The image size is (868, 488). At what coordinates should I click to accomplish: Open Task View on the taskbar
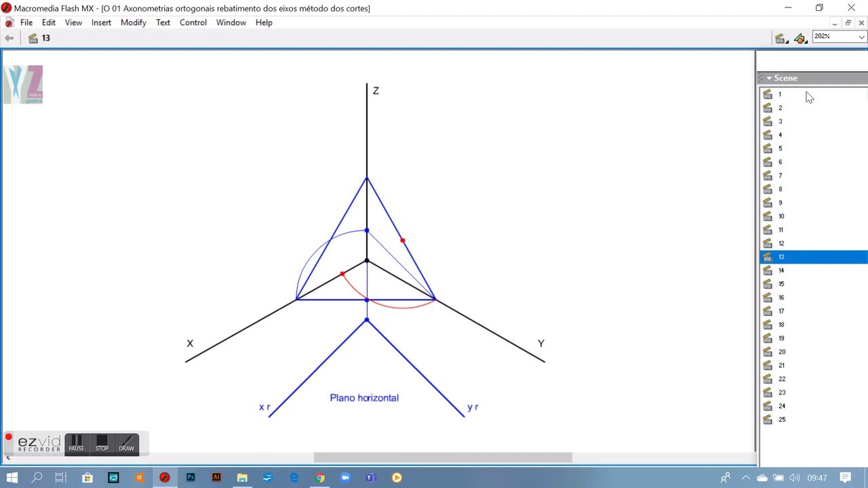[61, 478]
